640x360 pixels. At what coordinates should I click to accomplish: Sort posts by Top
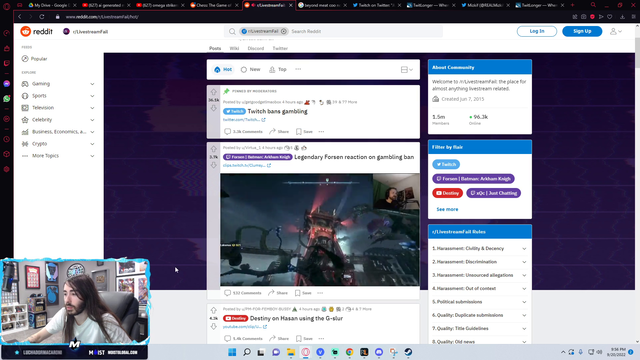[278, 69]
